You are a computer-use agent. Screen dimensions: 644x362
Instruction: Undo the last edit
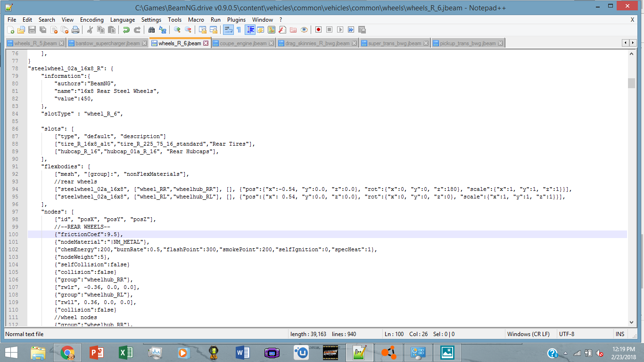[x=126, y=30]
